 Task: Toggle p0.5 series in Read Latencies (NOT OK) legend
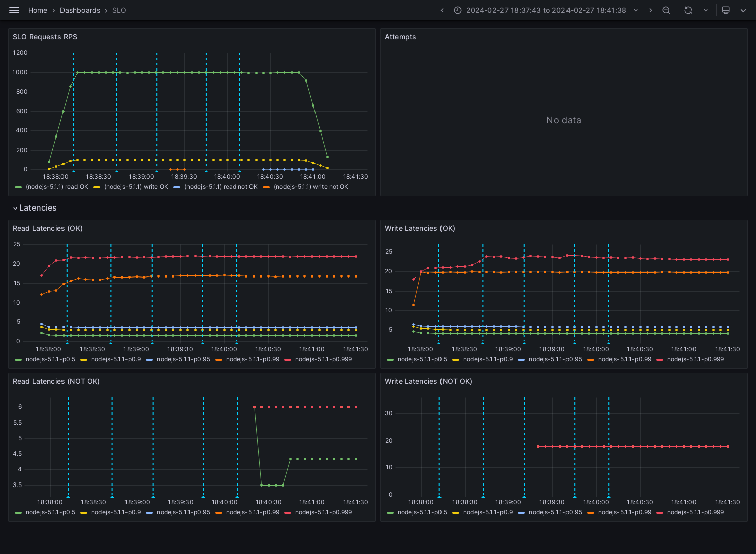point(50,512)
